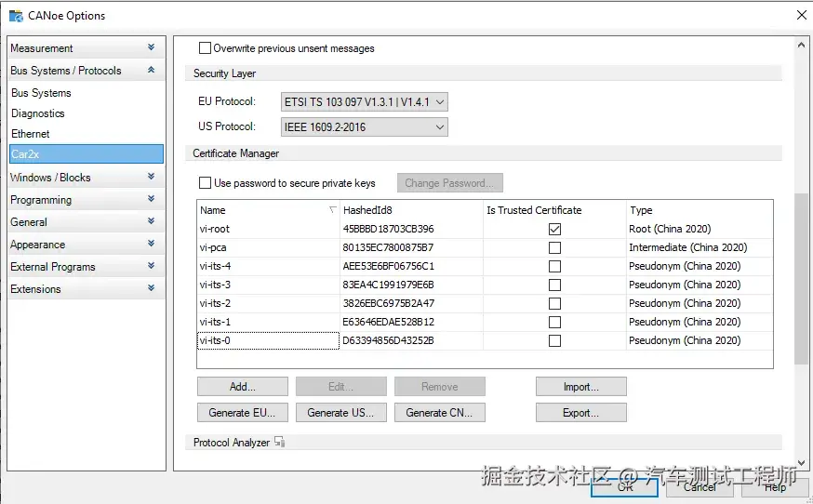Click the Export... button
The image size is (813, 504).
tap(580, 413)
